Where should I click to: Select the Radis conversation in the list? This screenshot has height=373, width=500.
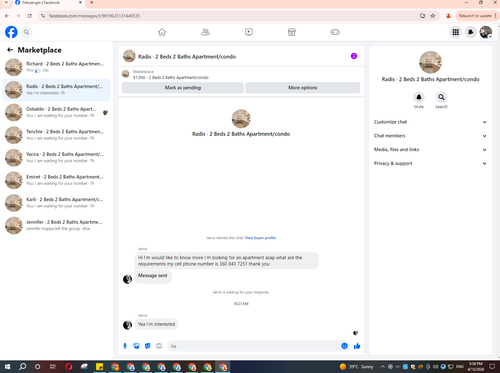56,90
